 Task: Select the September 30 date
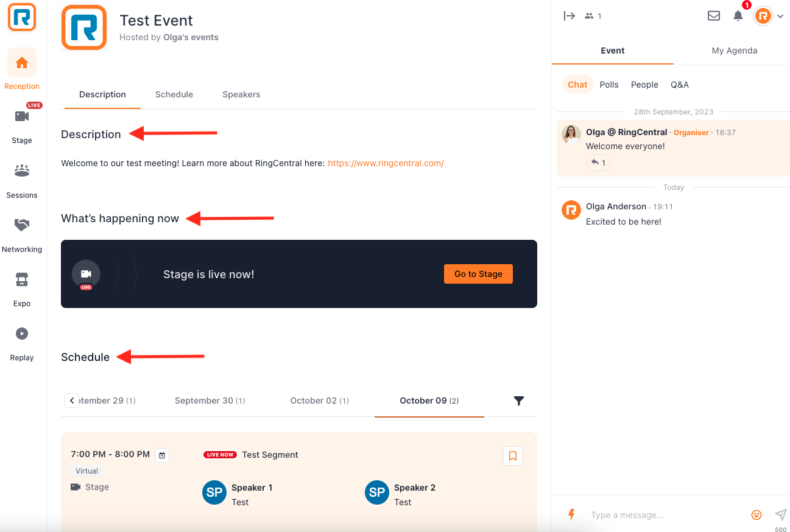pos(210,401)
